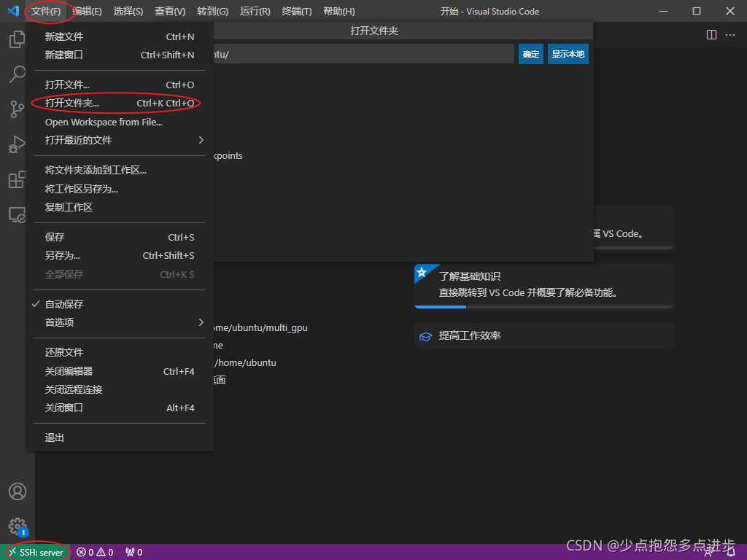The height and width of the screenshot is (560, 747).
Task: Click the folder path input field
Action: [x=363, y=54]
